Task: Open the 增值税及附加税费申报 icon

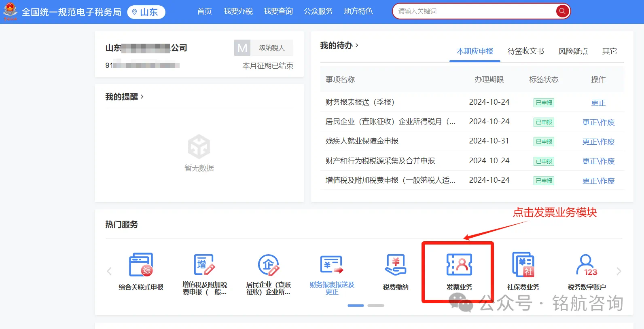Action: click(x=204, y=265)
